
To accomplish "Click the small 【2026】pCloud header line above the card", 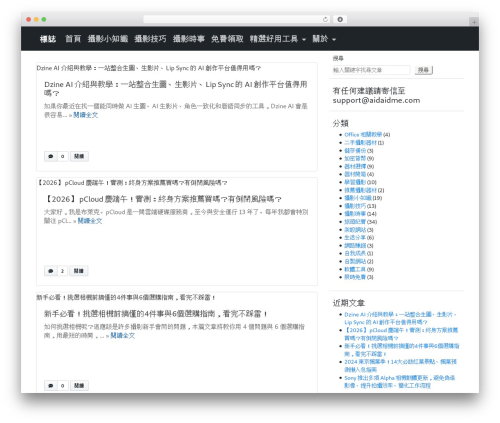I will (x=132, y=183).
